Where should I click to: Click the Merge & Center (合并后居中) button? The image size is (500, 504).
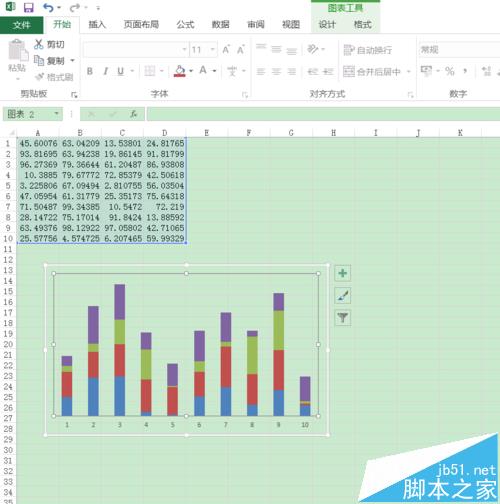(x=372, y=71)
